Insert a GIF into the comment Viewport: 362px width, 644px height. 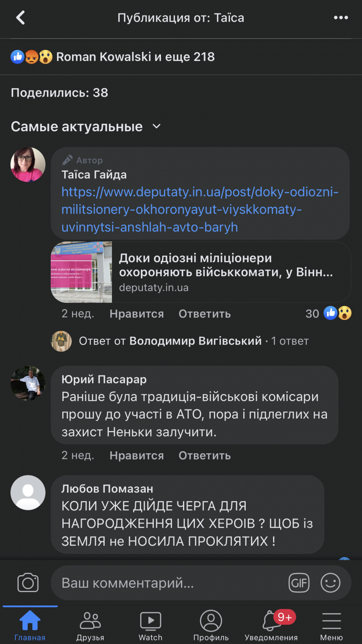pyautogui.click(x=299, y=582)
